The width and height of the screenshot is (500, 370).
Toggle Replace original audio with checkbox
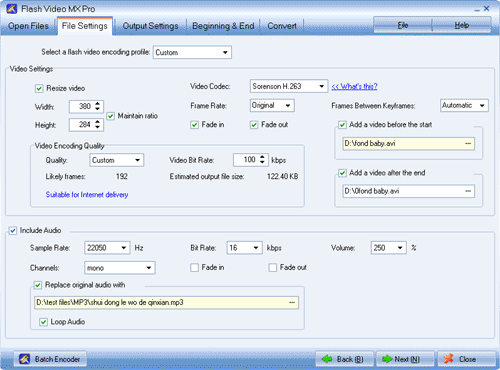[38, 285]
